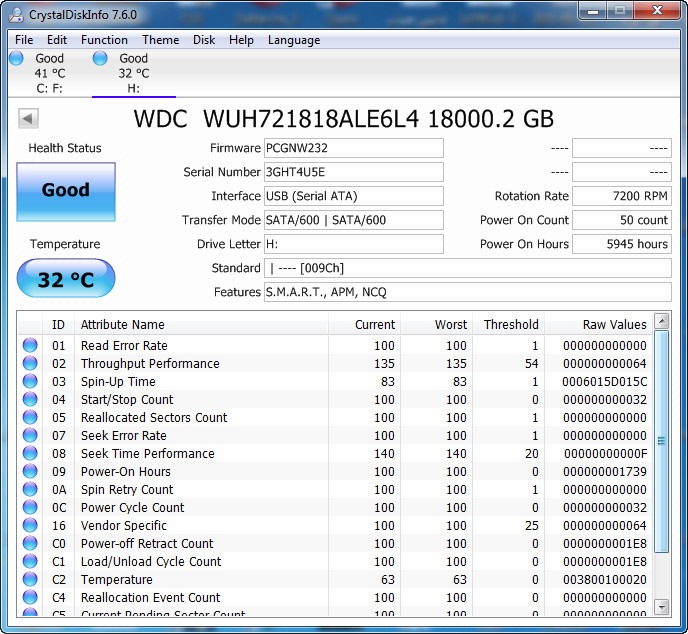Click the Good health status button
This screenshot has height=634, width=688.
pyautogui.click(x=66, y=192)
